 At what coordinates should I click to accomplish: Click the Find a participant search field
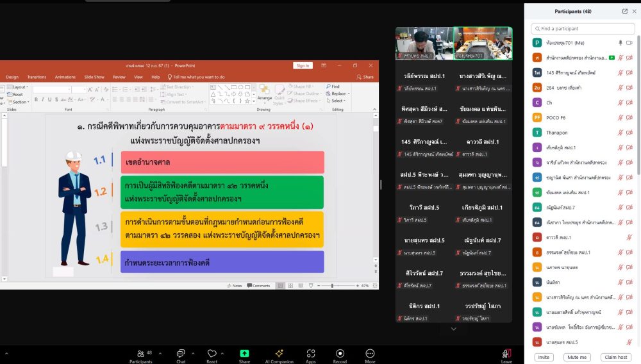coord(583,29)
